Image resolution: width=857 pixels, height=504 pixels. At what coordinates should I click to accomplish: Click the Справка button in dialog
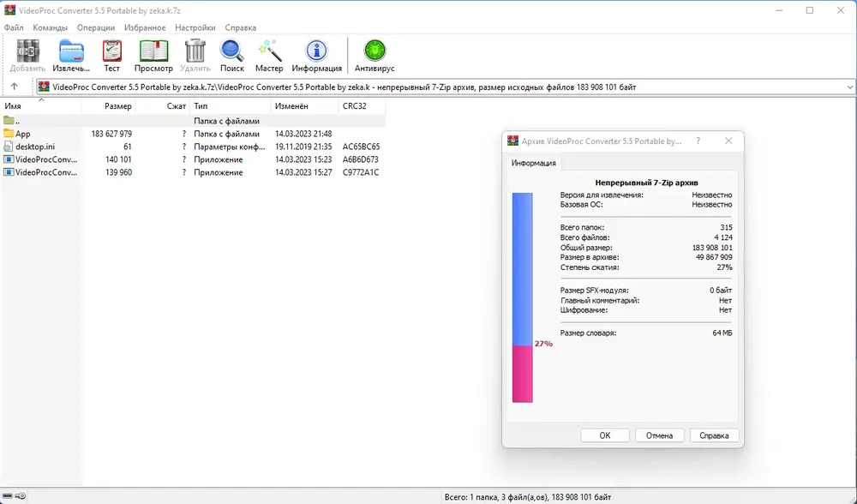(714, 435)
